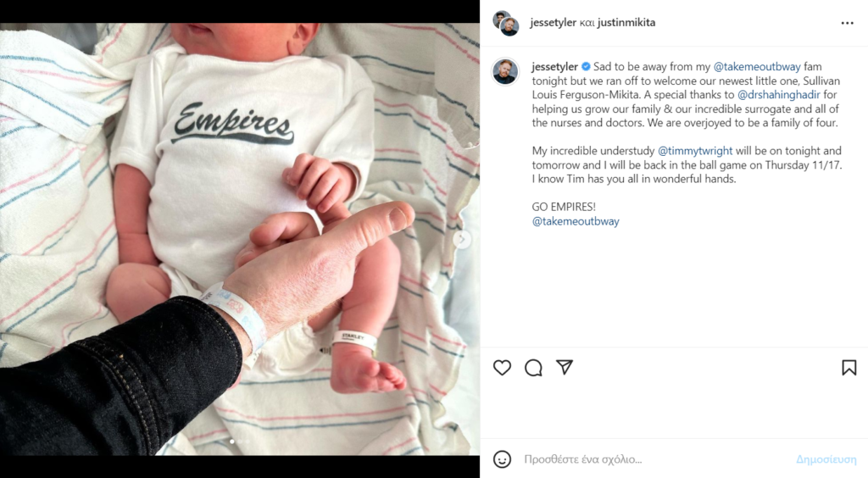The image size is (868, 478).
Task: Click the Δημοσίευση post button
Action: tap(826, 459)
